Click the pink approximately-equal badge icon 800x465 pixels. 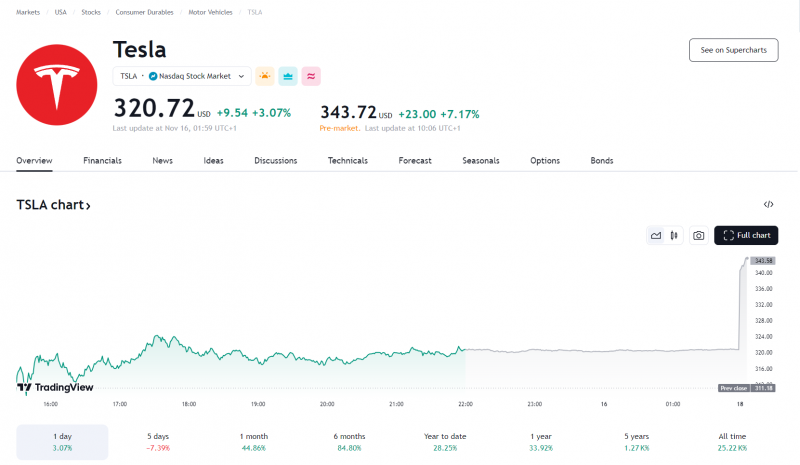[311, 76]
